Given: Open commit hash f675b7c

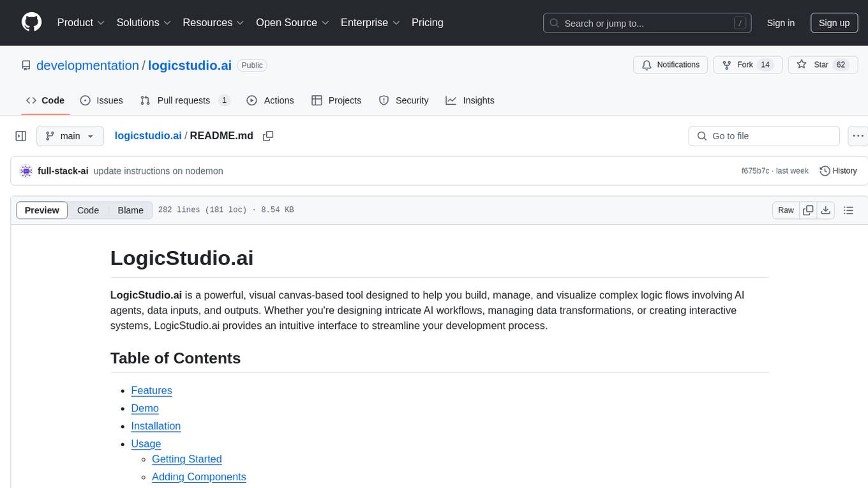Looking at the screenshot, I should 756,171.
